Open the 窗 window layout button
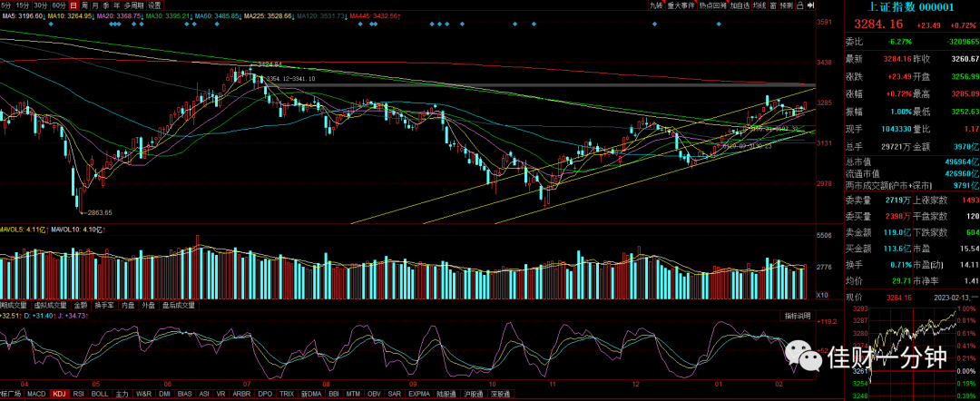The image size is (980, 401). click(x=773, y=5)
